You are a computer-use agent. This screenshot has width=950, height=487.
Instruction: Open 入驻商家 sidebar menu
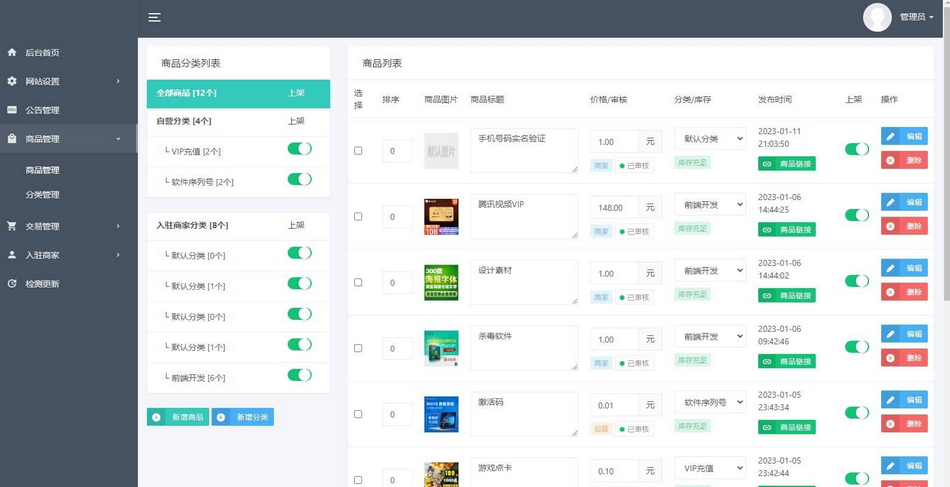(x=68, y=255)
